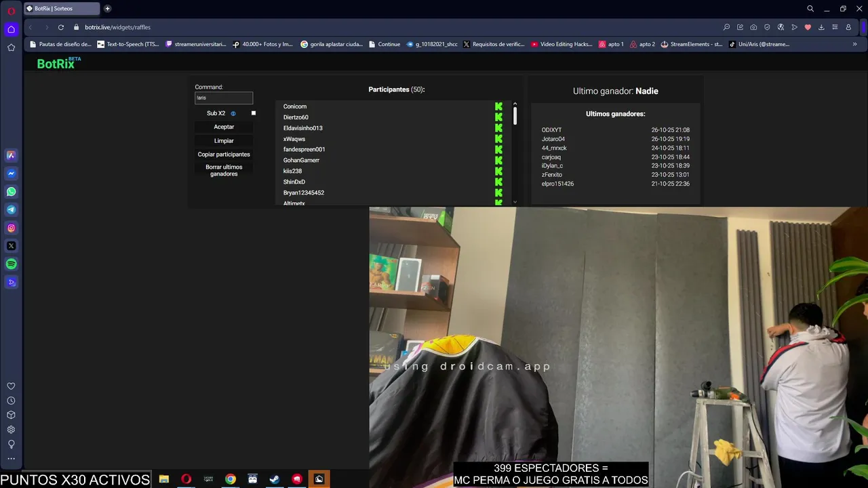Click the participants list scroll-up arrow
868x488 pixels.
click(515, 104)
